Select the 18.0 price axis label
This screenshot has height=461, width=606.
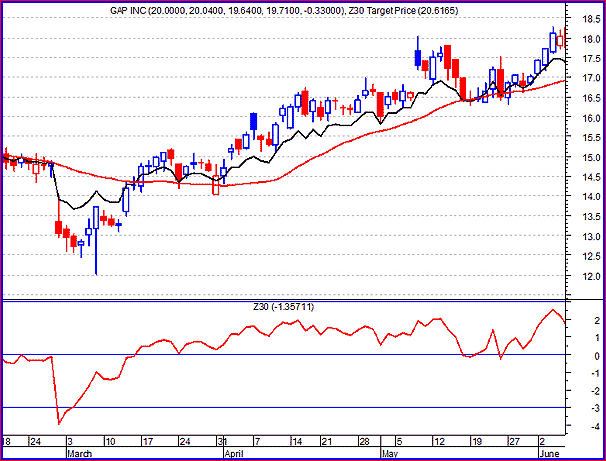(x=589, y=39)
